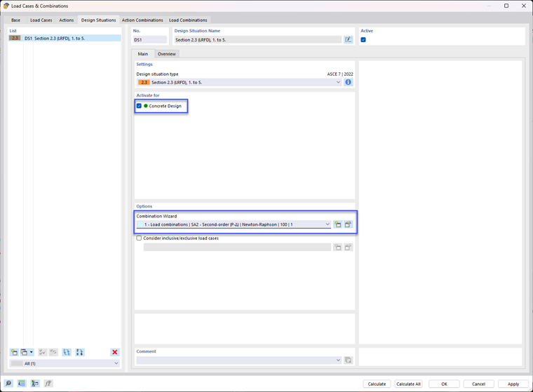Click the formula function icon

click(48, 384)
